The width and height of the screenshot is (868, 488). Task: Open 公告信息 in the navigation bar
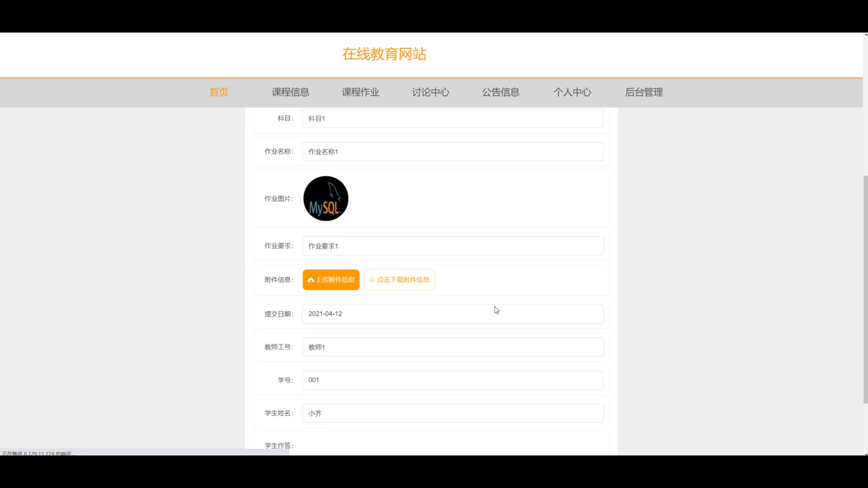500,92
